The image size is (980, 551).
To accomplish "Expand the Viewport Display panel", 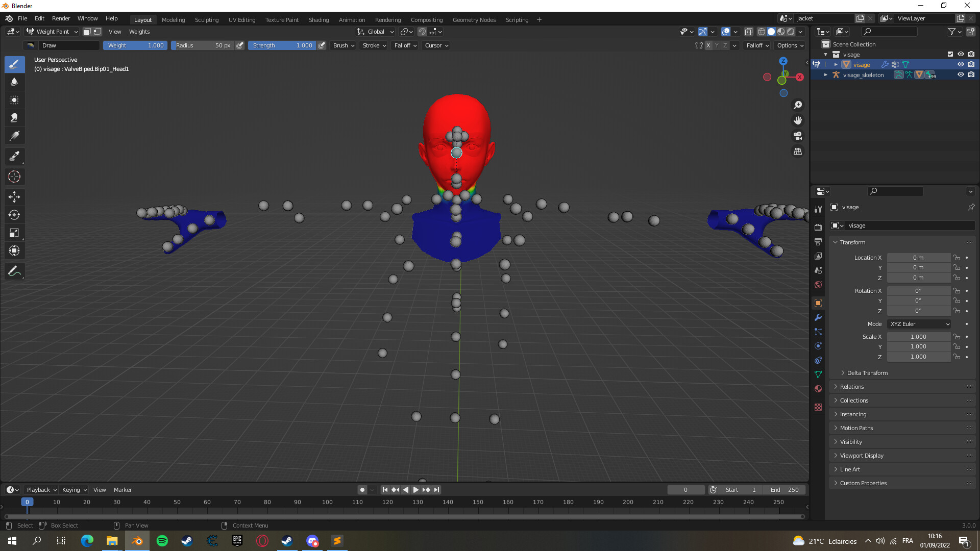I will pos(862,456).
